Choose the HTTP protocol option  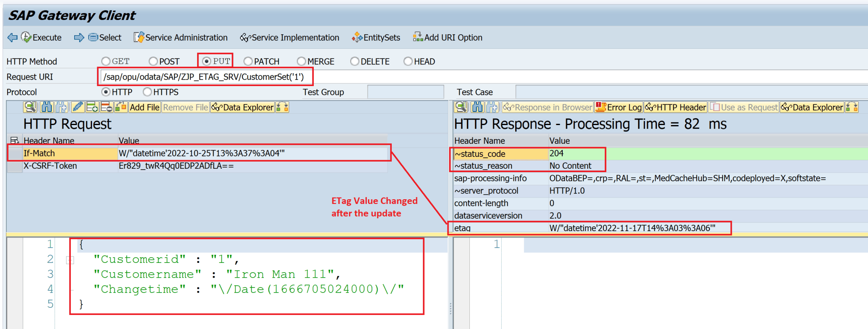[x=106, y=92]
